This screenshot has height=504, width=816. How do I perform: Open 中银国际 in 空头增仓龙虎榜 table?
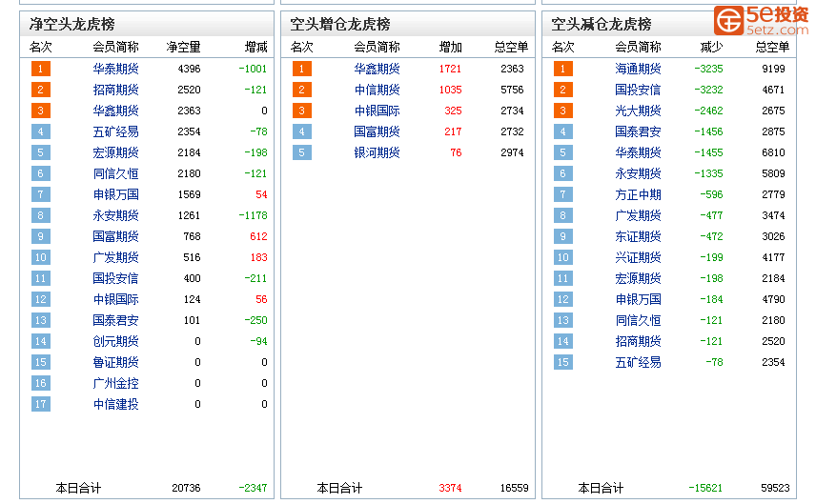coord(377,111)
